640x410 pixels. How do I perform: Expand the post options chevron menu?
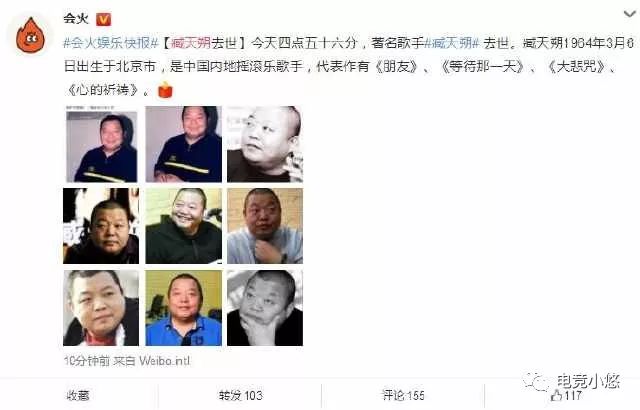630,14
